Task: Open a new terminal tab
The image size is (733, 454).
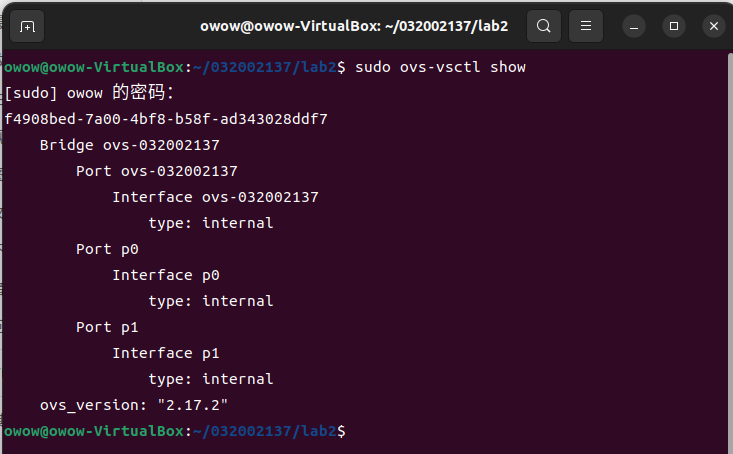Action: coord(27,26)
